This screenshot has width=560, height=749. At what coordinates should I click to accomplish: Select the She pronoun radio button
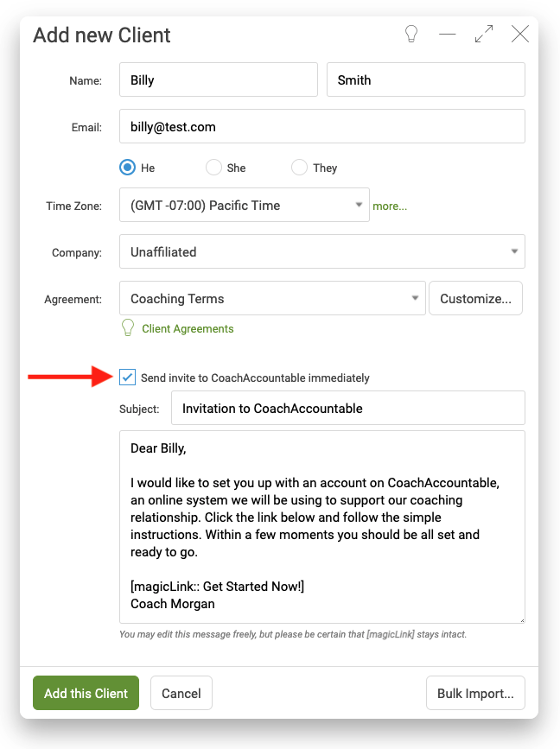[213, 168]
